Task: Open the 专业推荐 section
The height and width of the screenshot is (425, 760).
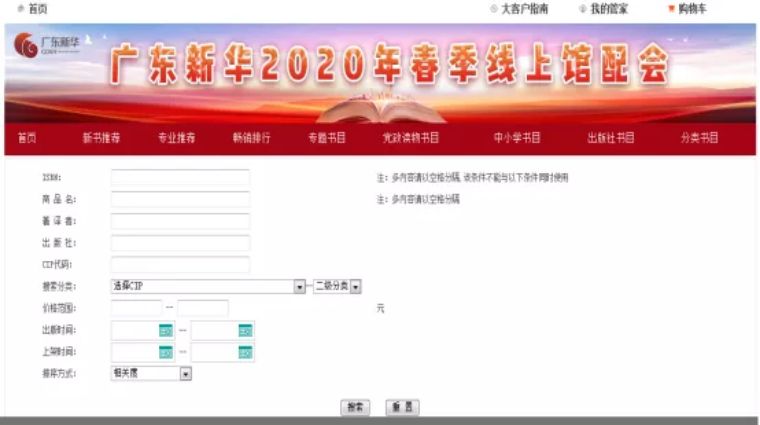Action: [176, 138]
